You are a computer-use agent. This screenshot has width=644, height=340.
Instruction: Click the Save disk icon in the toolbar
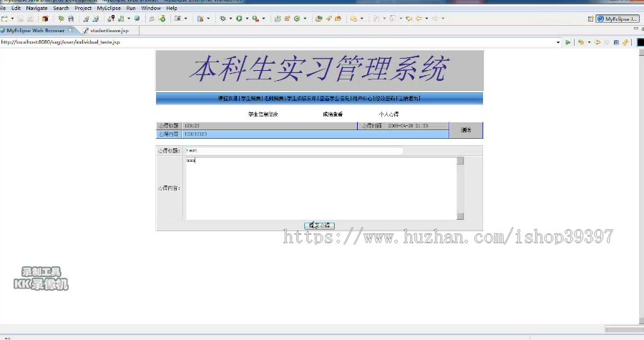(x=20, y=19)
